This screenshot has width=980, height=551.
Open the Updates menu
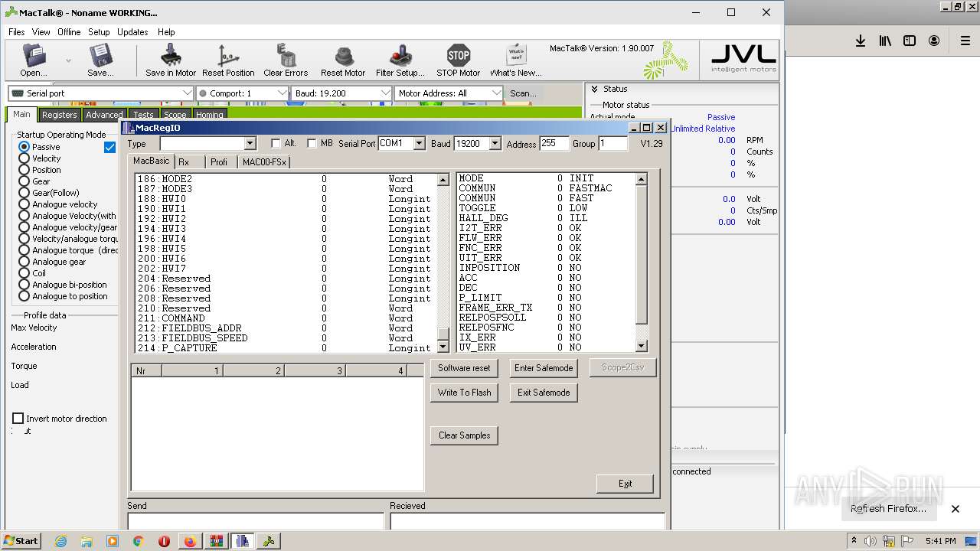click(x=132, y=32)
